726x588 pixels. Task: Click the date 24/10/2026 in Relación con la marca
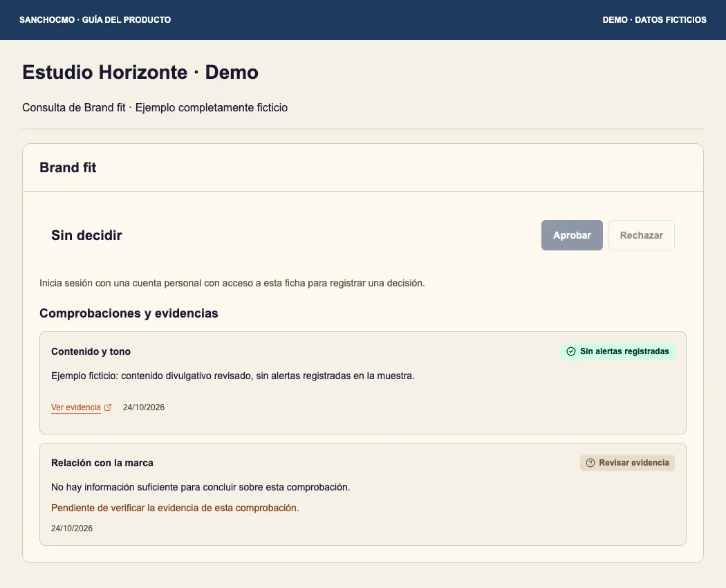click(x=72, y=529)
